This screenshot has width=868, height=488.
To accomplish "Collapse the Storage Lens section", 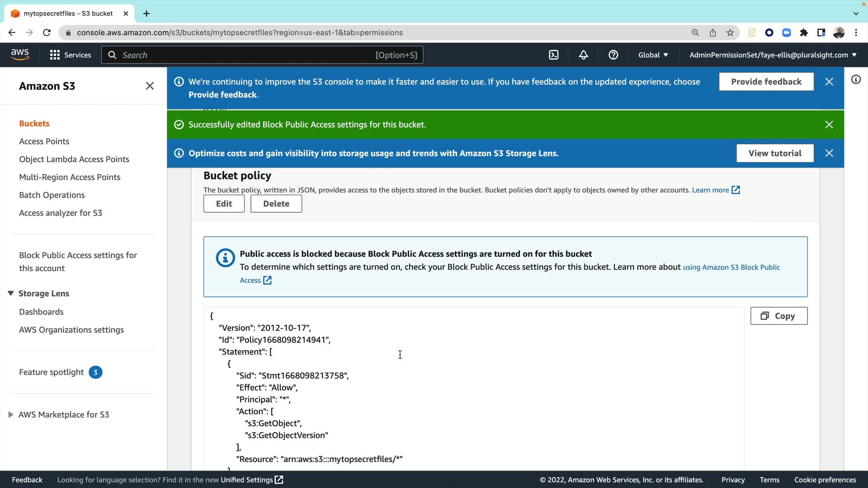I will click(x=10, y=293).
